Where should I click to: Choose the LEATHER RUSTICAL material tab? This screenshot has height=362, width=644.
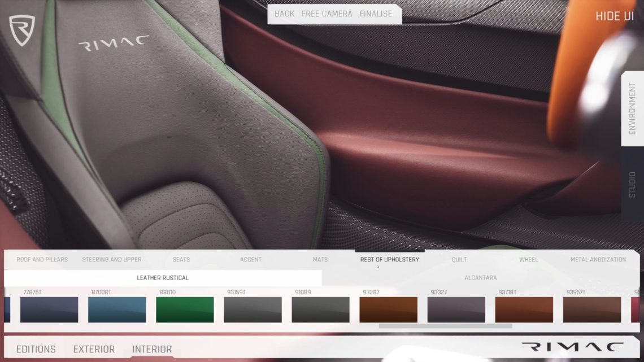click(x=163, y=278)
